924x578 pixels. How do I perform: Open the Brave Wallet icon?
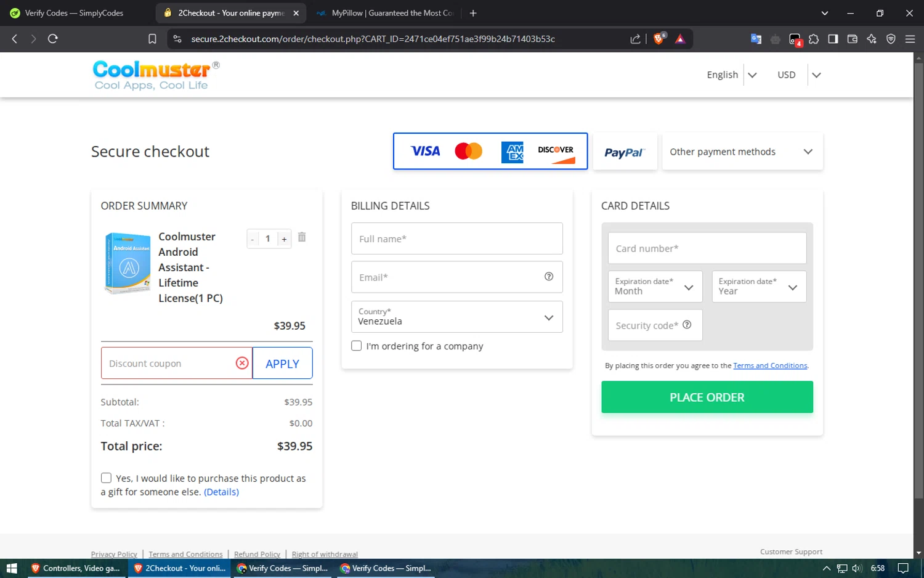[853, 39]
